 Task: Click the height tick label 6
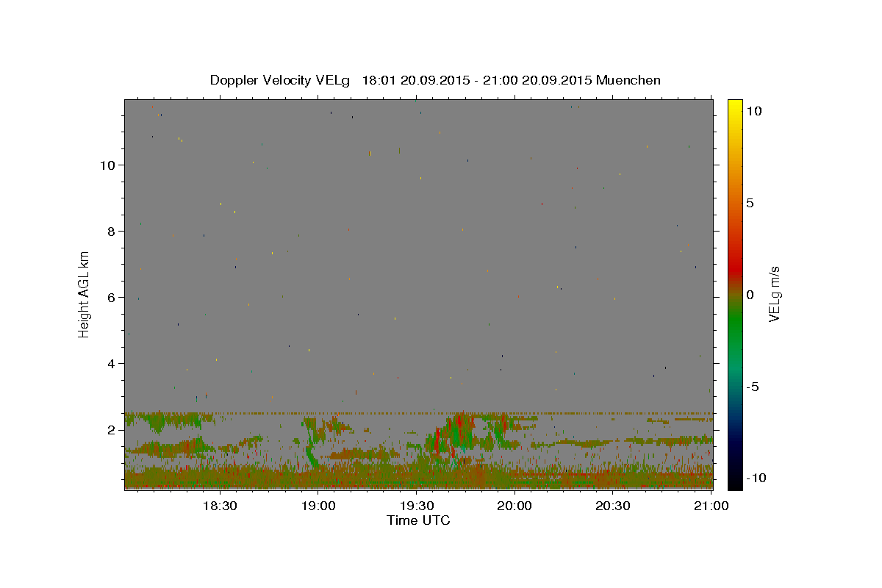coord(112,298)
